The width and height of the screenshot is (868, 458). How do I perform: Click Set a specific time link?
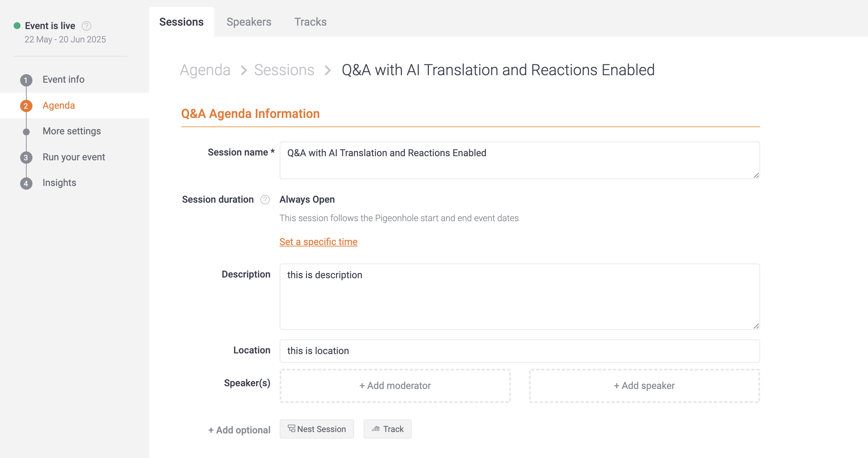[x=318, y=242]
